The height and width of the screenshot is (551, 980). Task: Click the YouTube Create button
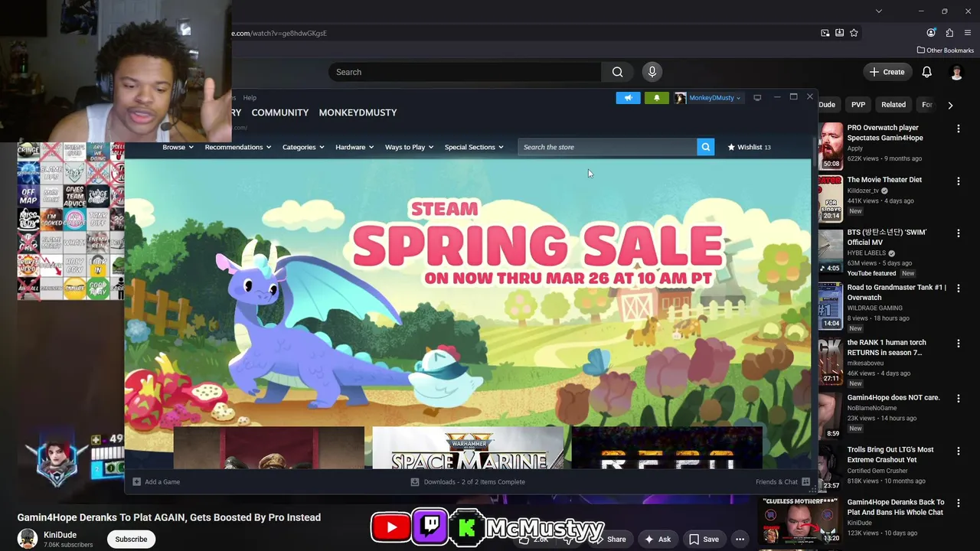pos(887,72)
